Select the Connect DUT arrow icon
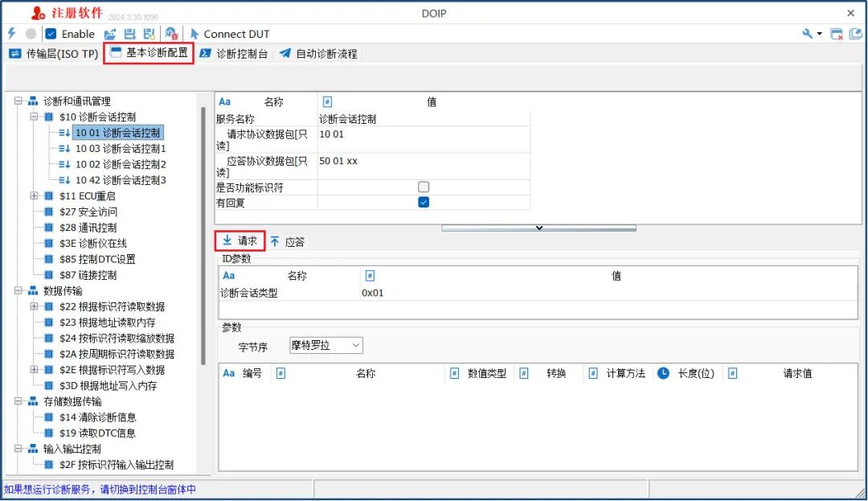 pyautogui.click(x=193, y=33)
